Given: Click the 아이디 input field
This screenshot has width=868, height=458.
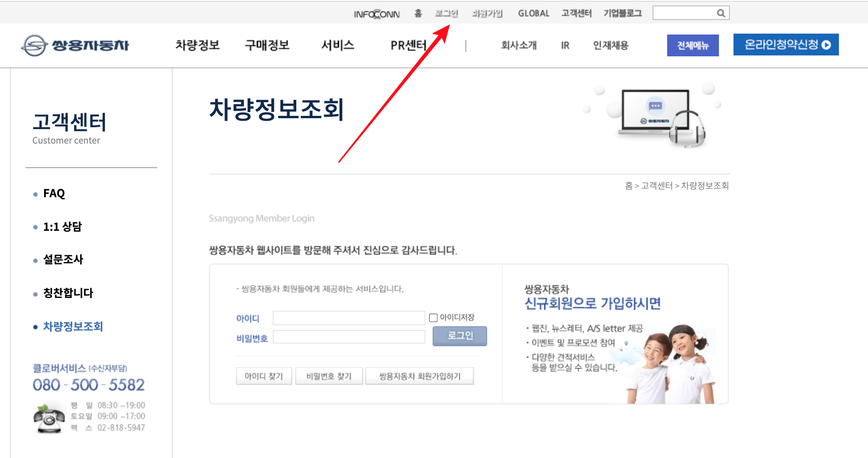Looking at the screenshot, I should coord(349,318).
